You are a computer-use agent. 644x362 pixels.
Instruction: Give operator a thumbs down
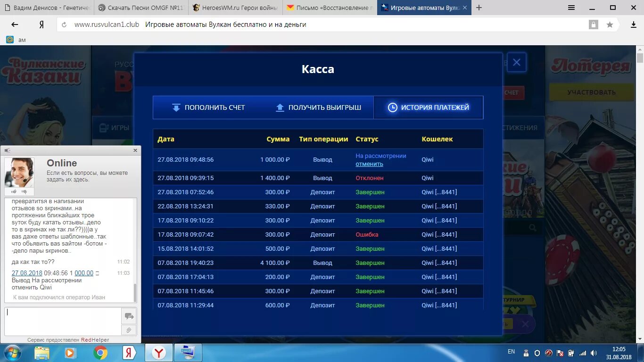click(25, 191)
